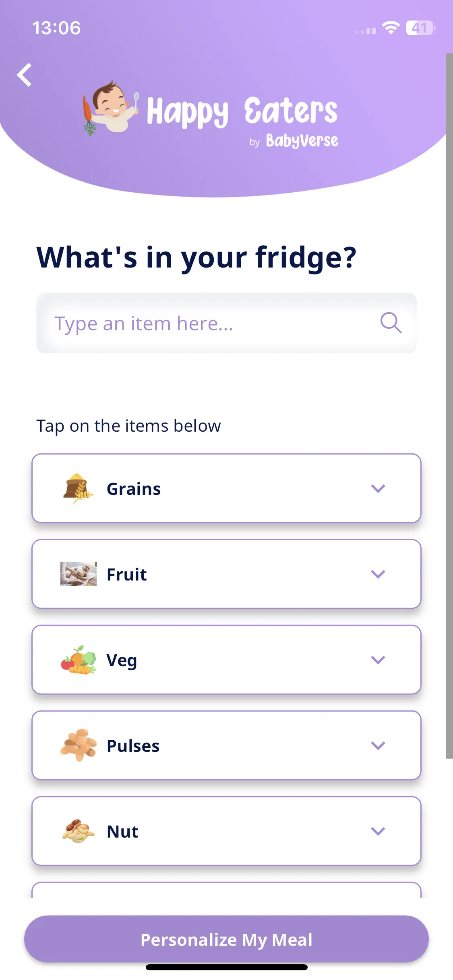The height and width of the screenshot is (980, 453).
Task: Click the vertical scrollbar on right edge
Action: (449, 406)
